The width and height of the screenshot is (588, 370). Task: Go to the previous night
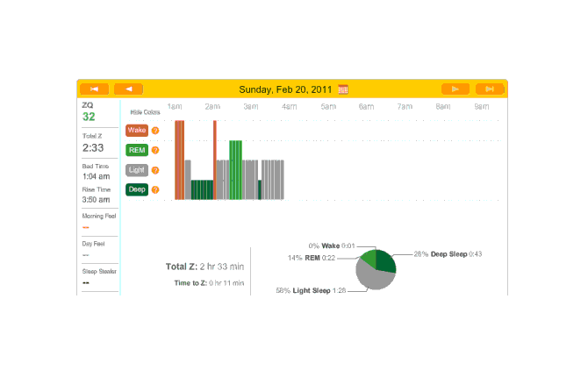[x=128, y=89]
